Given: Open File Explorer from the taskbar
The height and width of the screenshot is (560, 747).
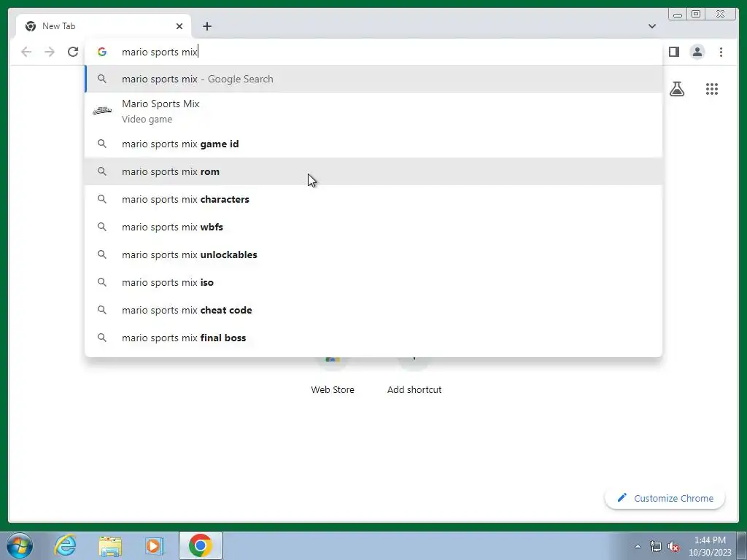Looking at the screenshot, I should point(110,545).
